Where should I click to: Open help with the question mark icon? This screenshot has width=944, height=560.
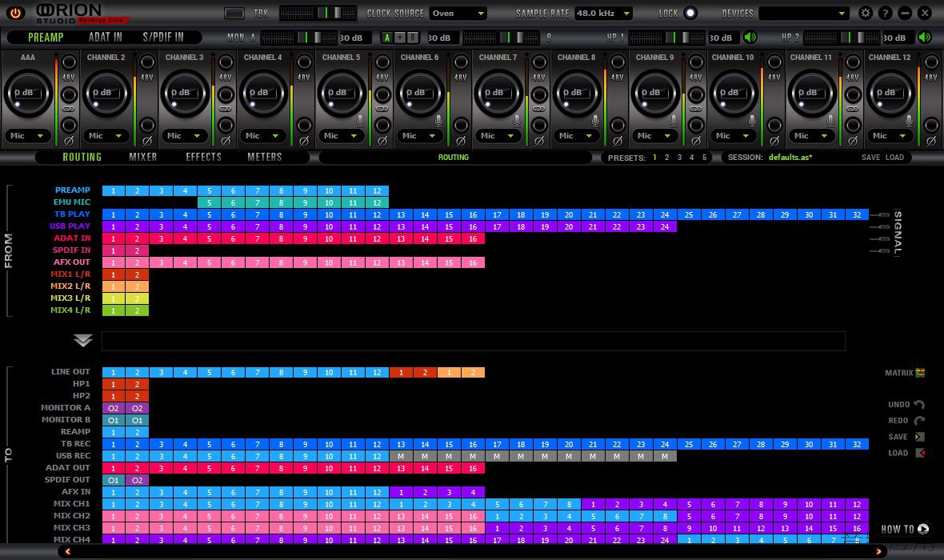885,13
